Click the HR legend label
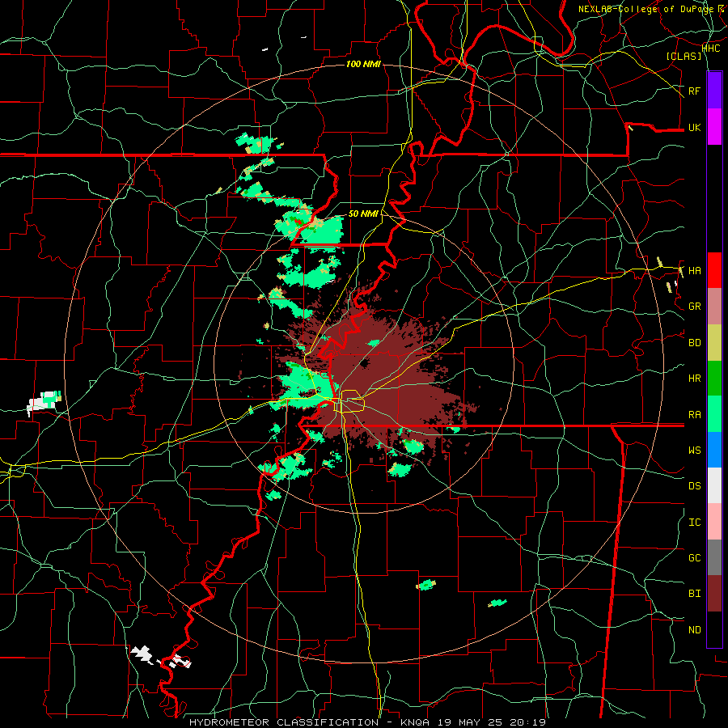Image resolution: width=728 pixels, height=728 pixels. pyautogui.click(x=694, y=379)
